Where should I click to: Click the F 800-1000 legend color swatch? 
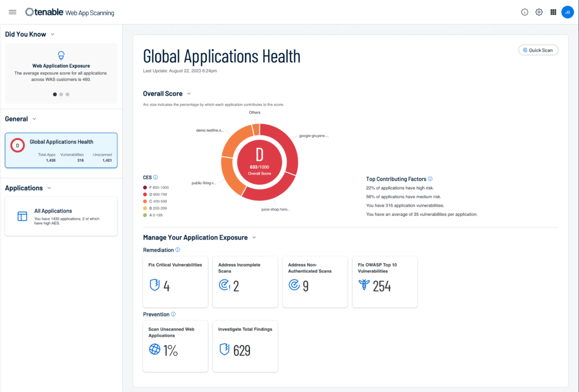coord(145,188)
